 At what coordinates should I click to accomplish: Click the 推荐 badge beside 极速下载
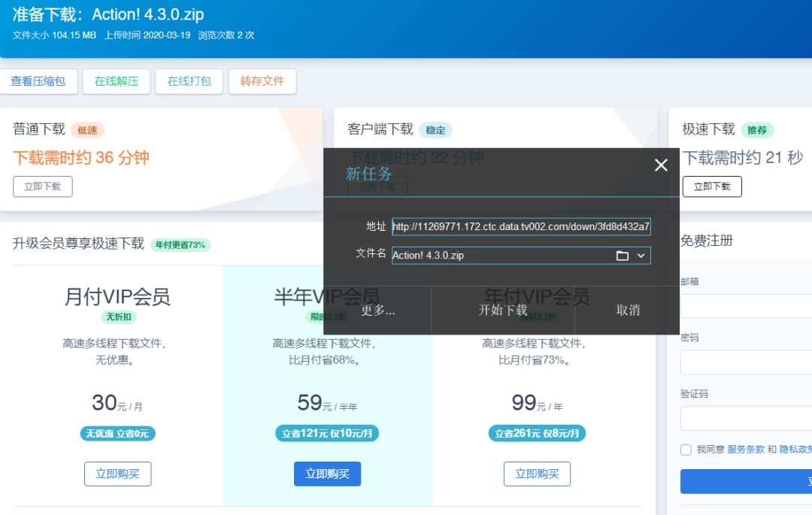[x=757, y=130]
